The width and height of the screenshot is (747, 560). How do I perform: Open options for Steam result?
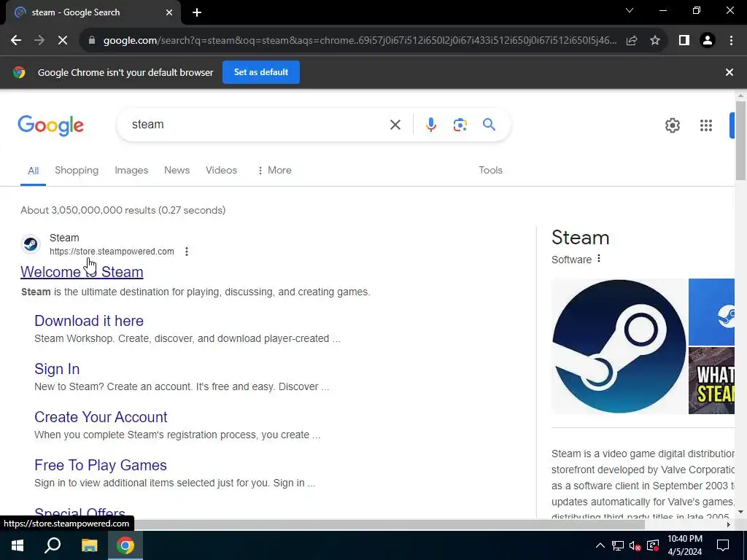click(187, 252)
